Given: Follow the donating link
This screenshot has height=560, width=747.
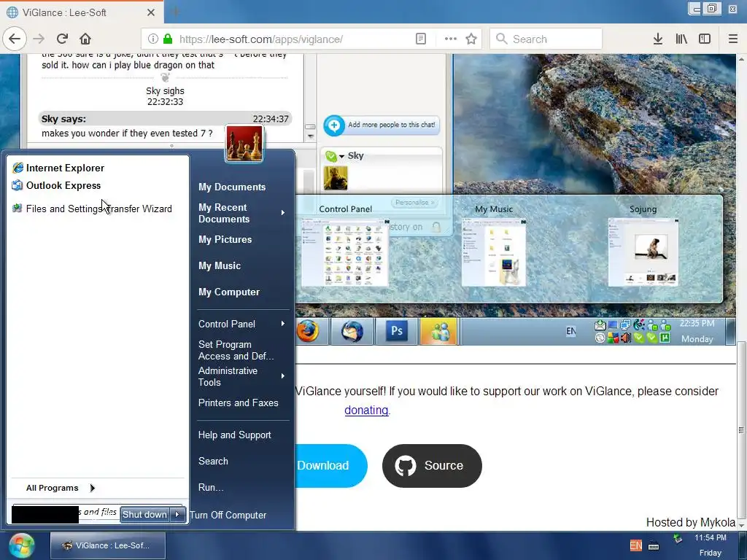Looking at the screenshot, I should click(x=366, y=410).
